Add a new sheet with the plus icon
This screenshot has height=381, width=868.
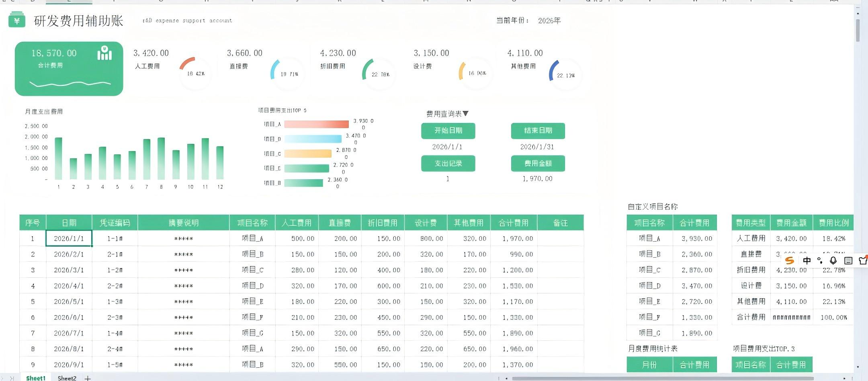[88, 378]
